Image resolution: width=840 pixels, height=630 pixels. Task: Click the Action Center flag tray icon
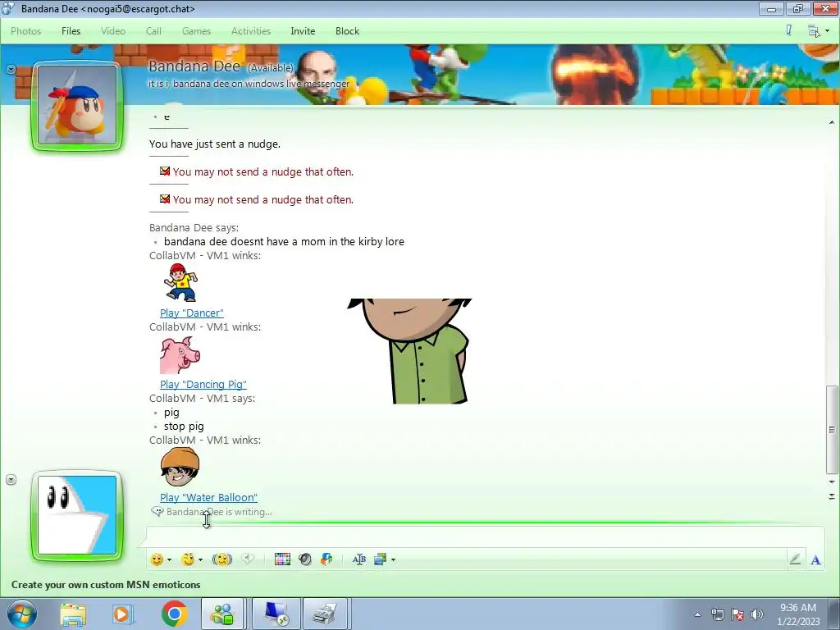737,614
